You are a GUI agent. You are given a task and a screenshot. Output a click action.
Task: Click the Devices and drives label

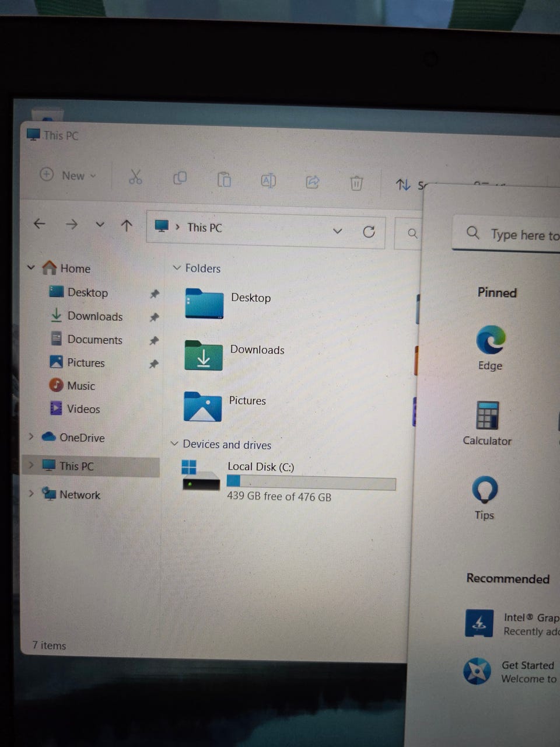coord(227,444)
